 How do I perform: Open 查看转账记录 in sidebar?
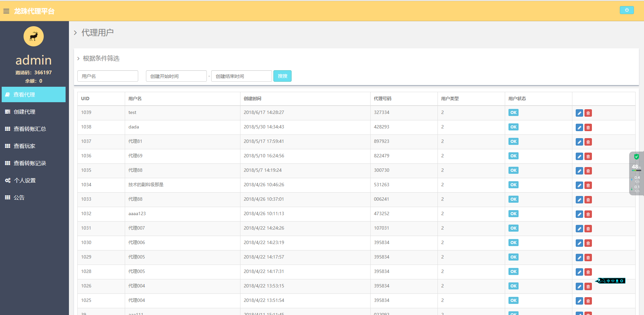pyautogui.click(x=34, y=163)
